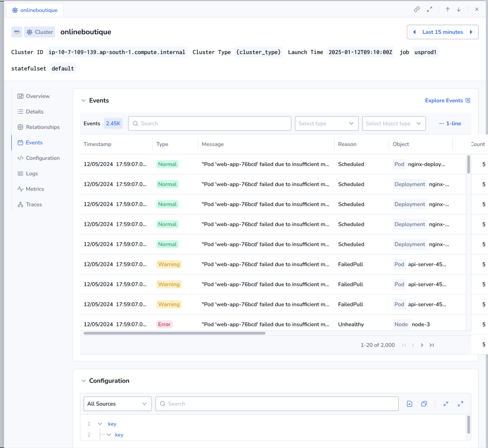Collapse the Configuration section chevron
This screenshot has width=488, height=448.
point(84,381)
